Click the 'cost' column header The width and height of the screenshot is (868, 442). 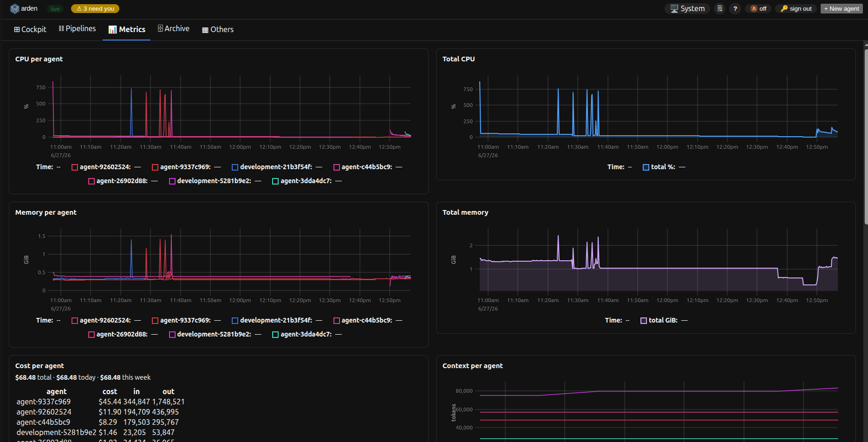coord(110,391)
